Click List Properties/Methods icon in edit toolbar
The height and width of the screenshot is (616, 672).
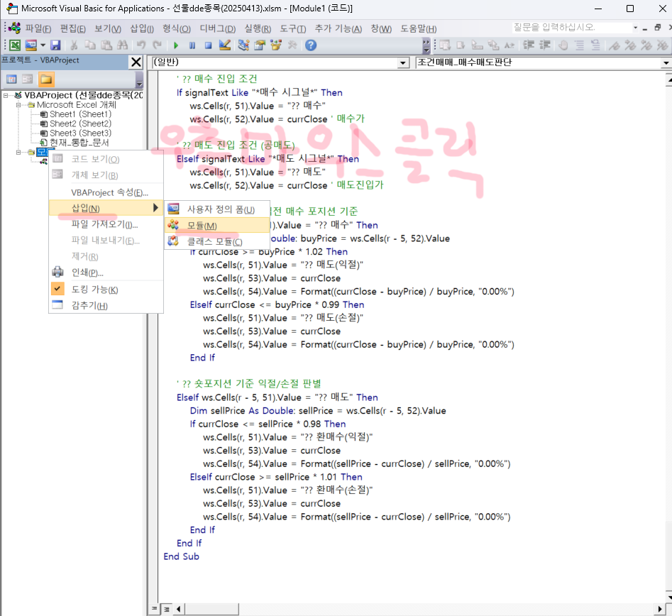pyautogui.click(x=445, y=45)
